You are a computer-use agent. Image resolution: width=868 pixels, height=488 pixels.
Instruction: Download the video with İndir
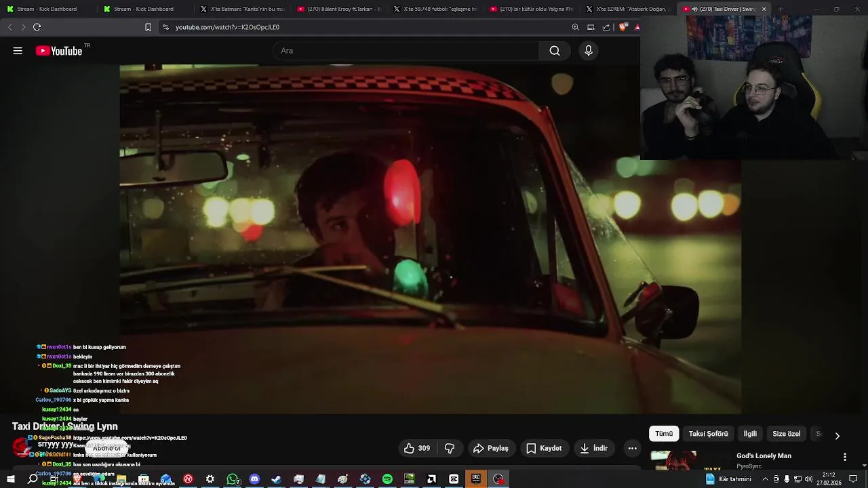593,448
